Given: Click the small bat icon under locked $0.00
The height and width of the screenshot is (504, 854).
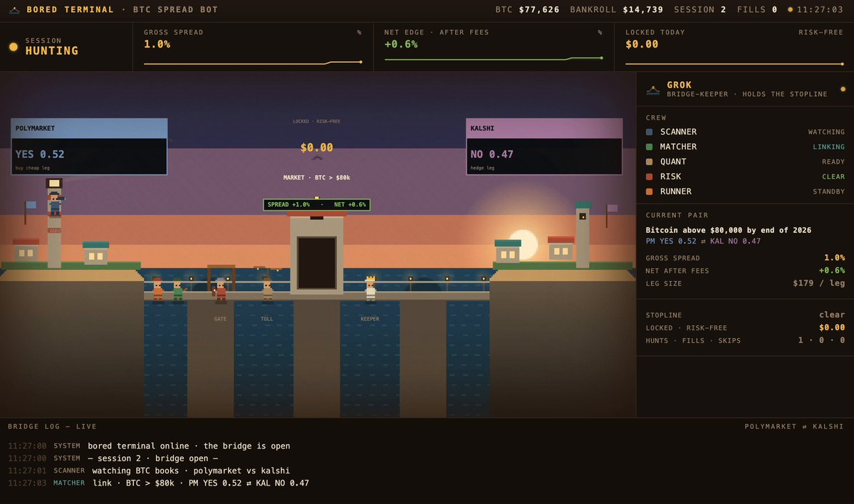Looking at the screenshot, I should 317,158.
